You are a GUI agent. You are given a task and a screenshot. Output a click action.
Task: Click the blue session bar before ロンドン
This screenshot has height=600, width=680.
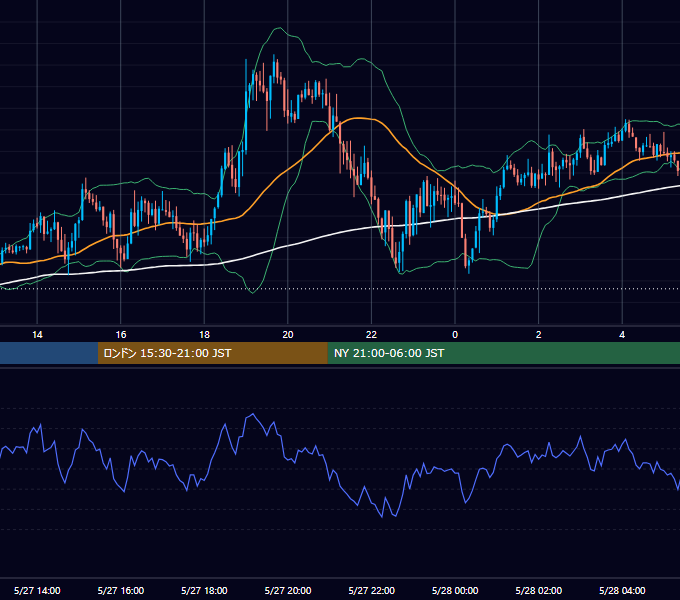tap(49, 353)
